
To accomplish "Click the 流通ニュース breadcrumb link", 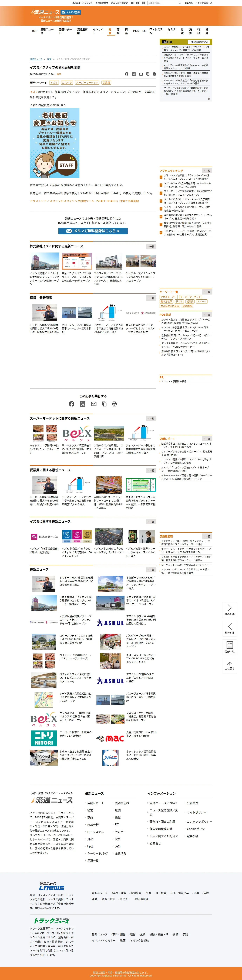I will coord(36,59).
